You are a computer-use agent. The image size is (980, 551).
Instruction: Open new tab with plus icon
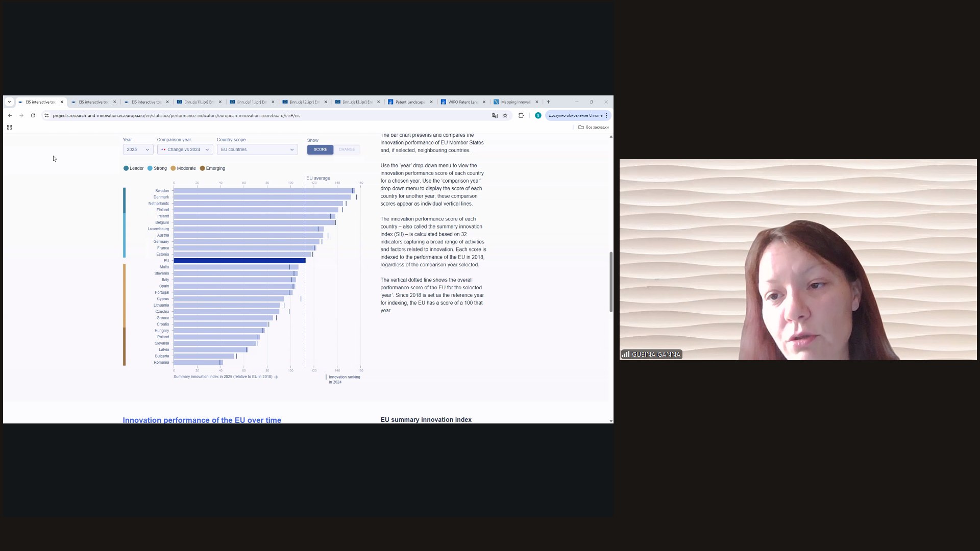[548, 102]
